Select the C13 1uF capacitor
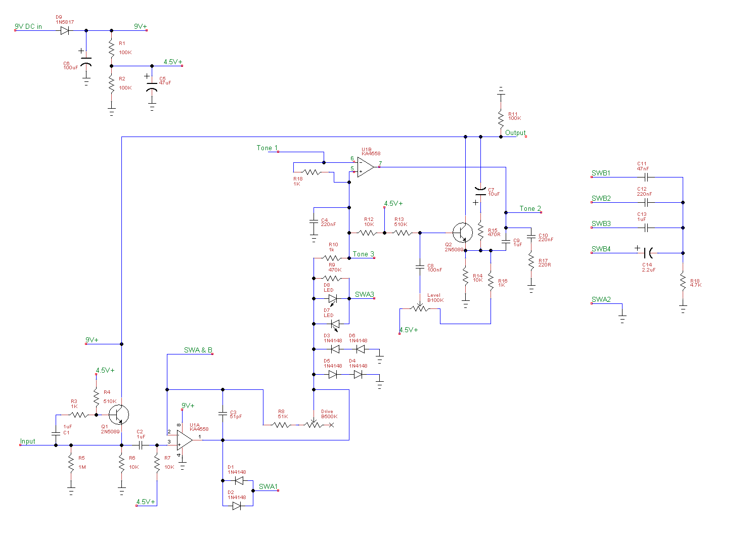756x536 pixels. [x=647, y=228]
